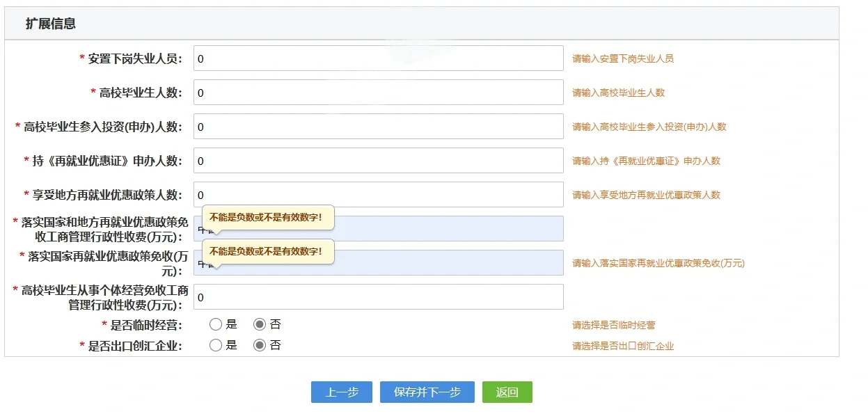Focus the 高校毕业生人数 text box

[x=378, y=93]
